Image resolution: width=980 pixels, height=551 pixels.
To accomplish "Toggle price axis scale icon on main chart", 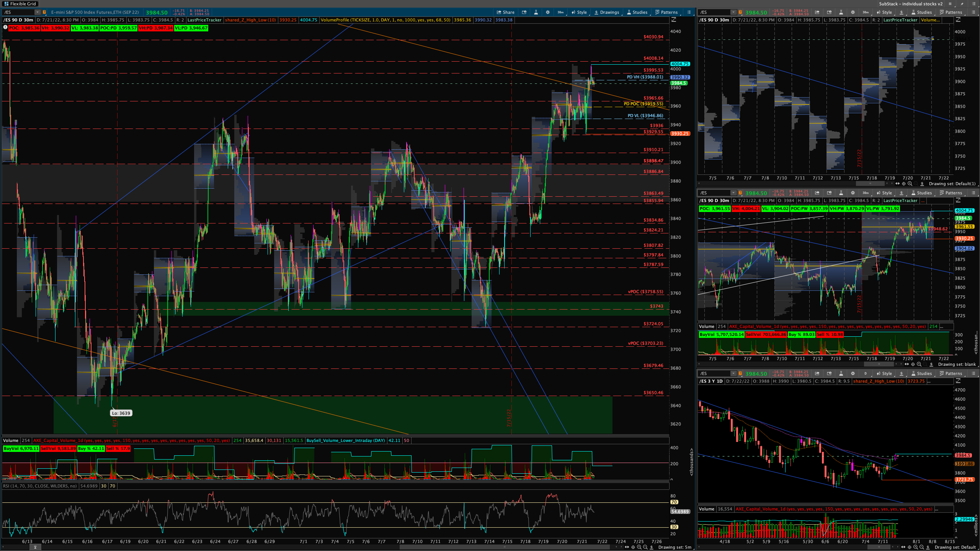I will pos(674,20).
